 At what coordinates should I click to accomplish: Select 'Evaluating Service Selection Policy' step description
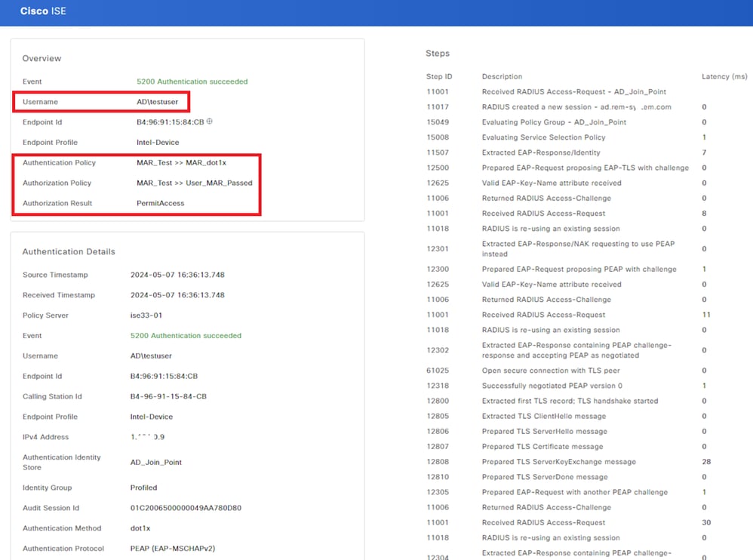543,137
